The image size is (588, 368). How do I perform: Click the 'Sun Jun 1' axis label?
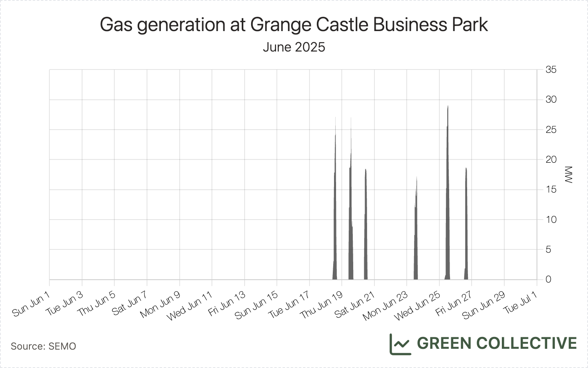pos(31,303)
